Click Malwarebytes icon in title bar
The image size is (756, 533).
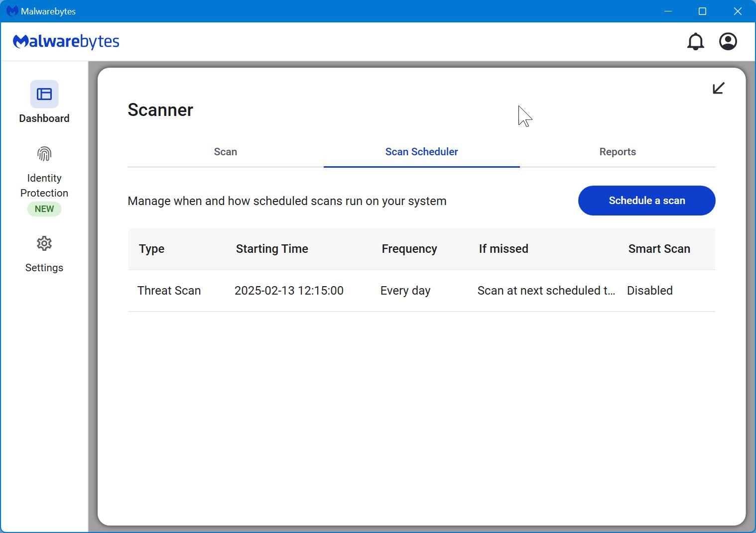pos(12,11)
